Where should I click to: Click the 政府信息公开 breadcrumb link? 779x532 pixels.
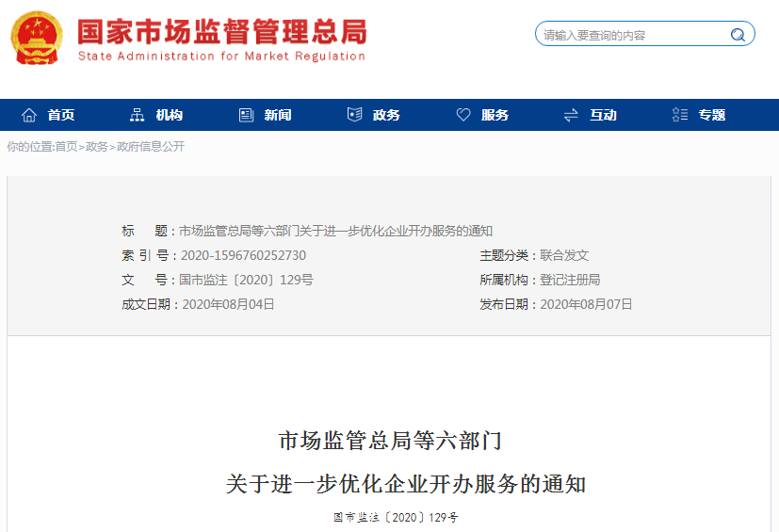(x=151, y=147)
